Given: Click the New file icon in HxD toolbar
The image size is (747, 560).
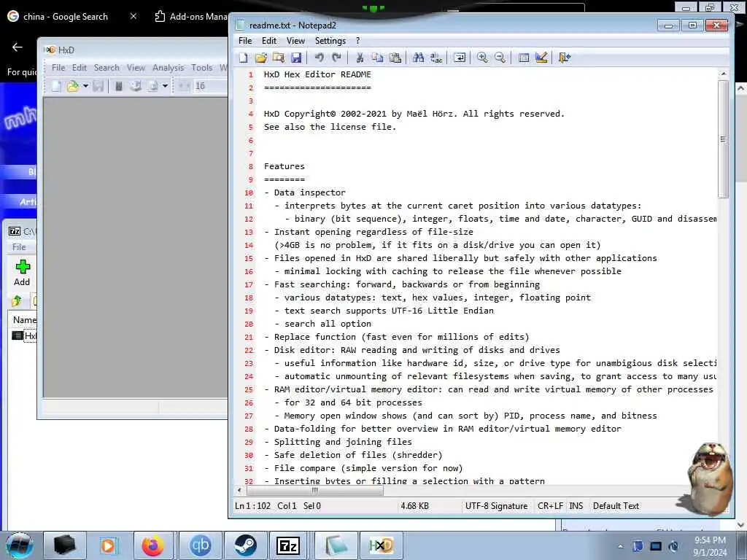Looking at the screenshot, I should (x=56, y=86).
